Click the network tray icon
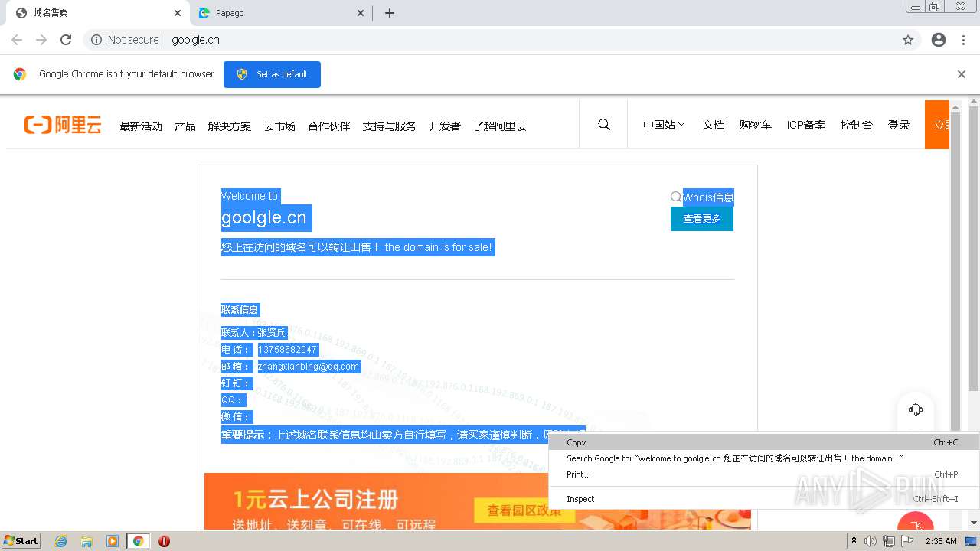The image size is (980, 551). coord(889,541)
